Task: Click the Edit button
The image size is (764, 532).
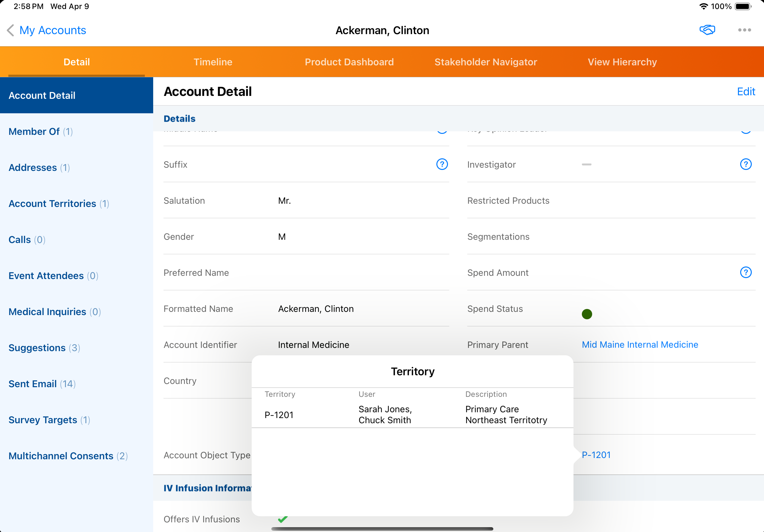Action: click(x=746, y=91)
